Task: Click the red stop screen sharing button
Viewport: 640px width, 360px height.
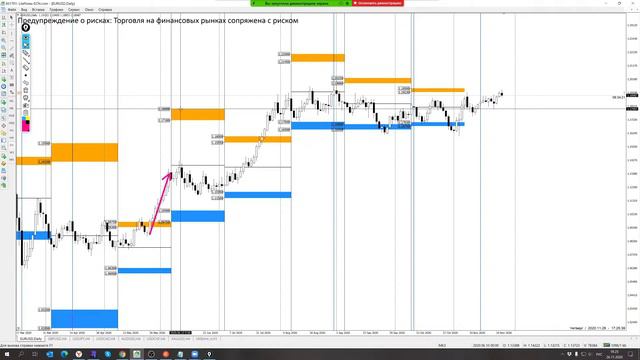Action: 378,3
